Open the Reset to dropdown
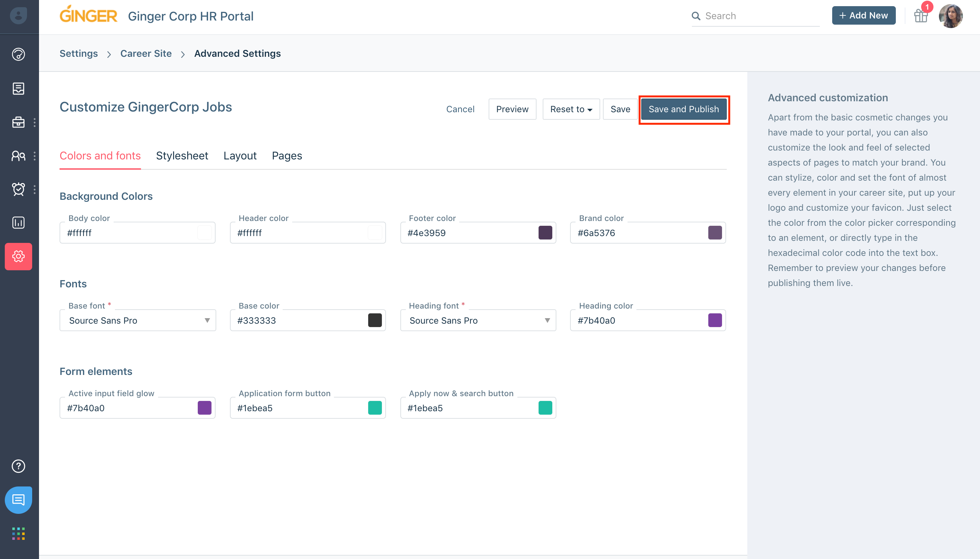Viewport: 980px width, 559px height. pyautogui.click(x=571, y=109)
